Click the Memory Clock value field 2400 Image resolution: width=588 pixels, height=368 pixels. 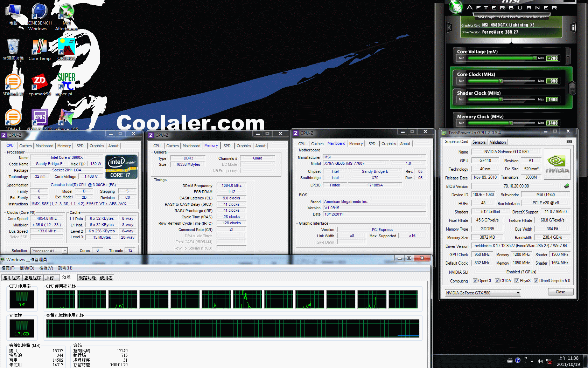click(553, 123)
